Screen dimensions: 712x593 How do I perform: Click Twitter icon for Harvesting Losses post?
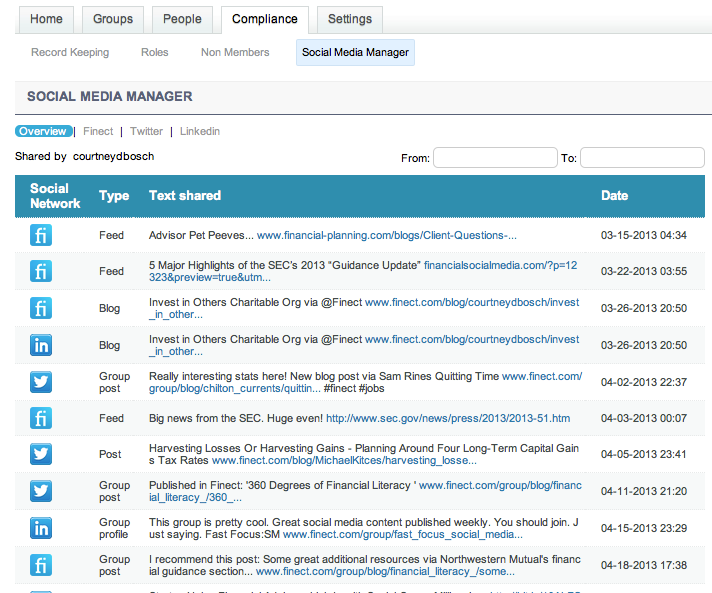point(41,454)
